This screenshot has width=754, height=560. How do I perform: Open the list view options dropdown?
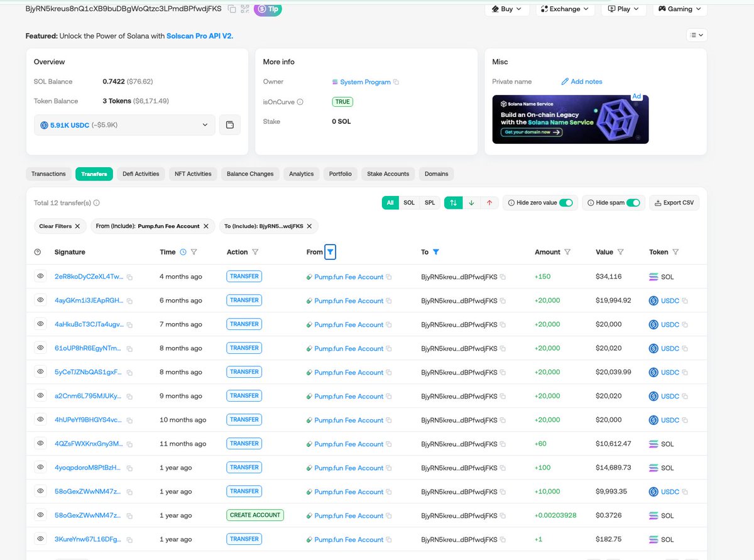click(696, 35)
